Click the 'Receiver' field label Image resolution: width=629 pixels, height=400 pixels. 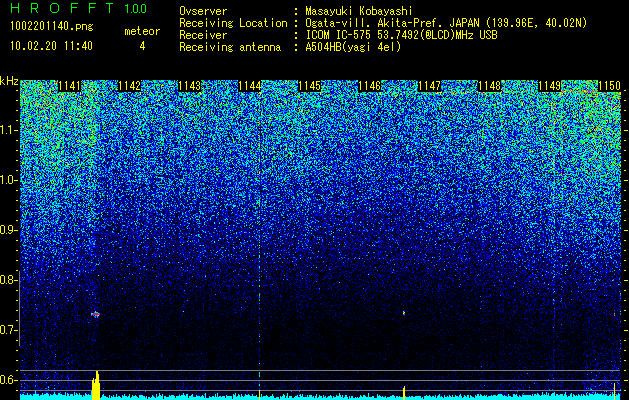pyautogui.click(x=203, y=35)
